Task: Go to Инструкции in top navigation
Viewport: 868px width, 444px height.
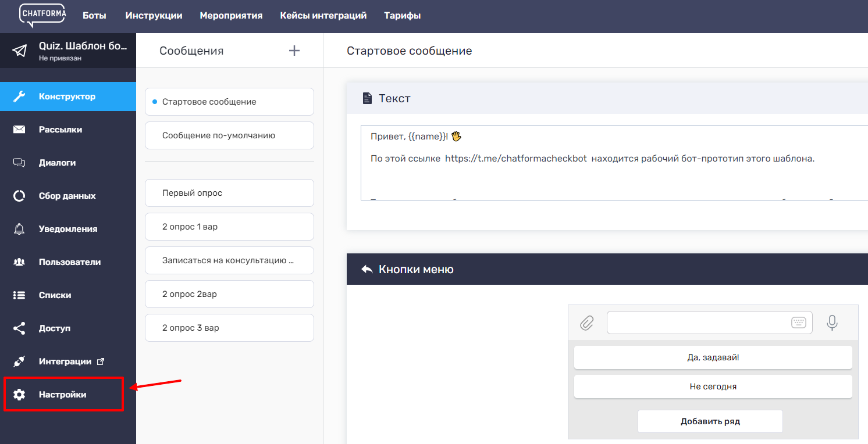Action: pos(154,16)
